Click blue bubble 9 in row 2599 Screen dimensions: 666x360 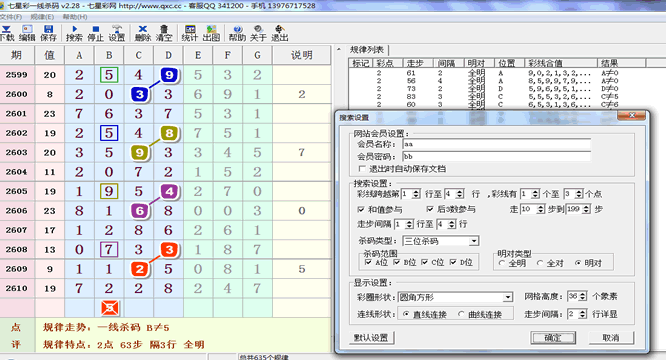click(x=169, y=75)
